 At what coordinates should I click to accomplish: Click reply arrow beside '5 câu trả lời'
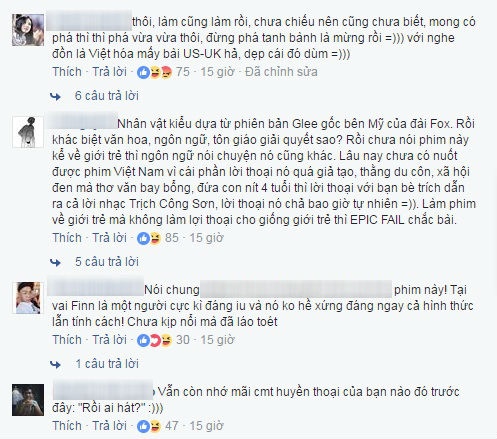pyautogui.click(x=55, y=263)
